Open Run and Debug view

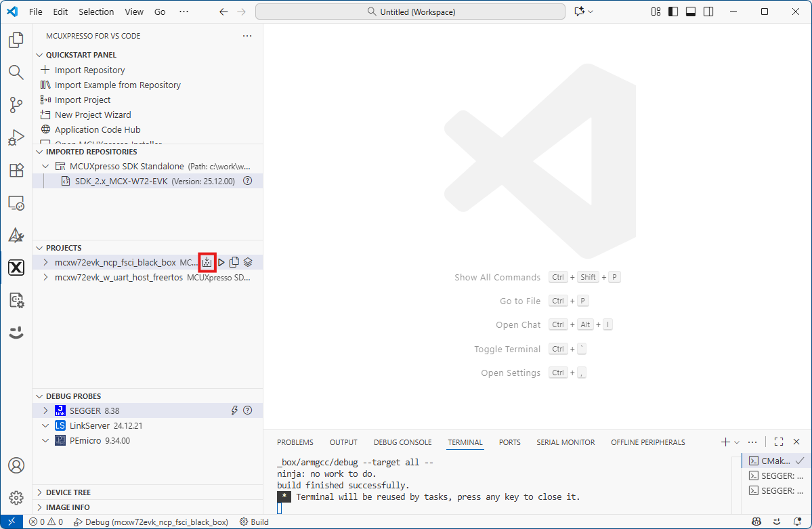point(16,137)
